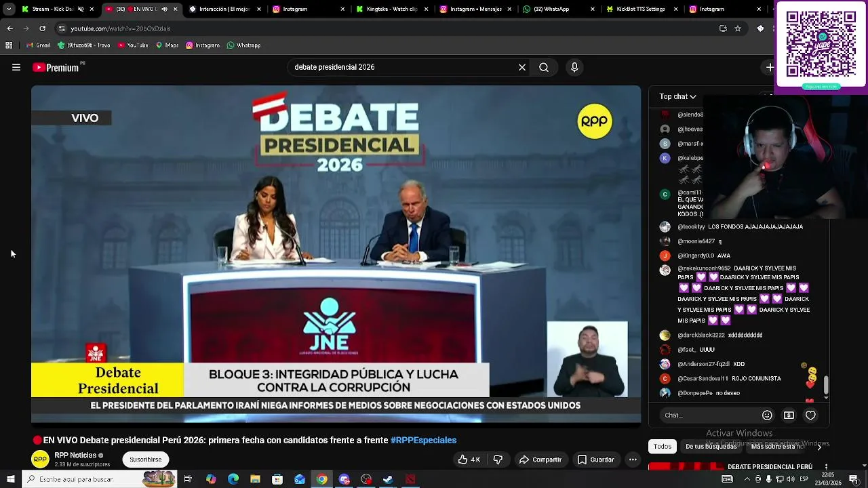Image resolution: width=868 pixels, height=488 pixels.
Task: Open Task View in the taskbar
Action: click(188, 479)
